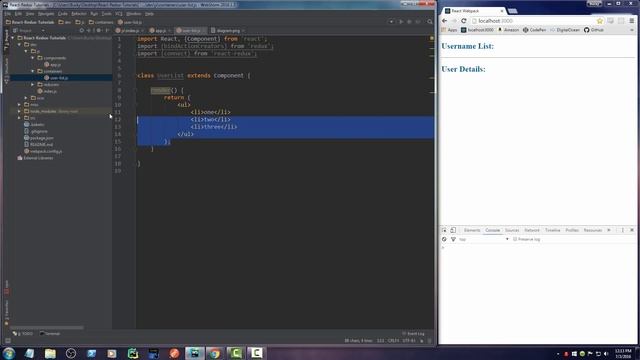640x360 pixels.
Task: Toggle the bookmark star in Chrome
Action: 600,21
